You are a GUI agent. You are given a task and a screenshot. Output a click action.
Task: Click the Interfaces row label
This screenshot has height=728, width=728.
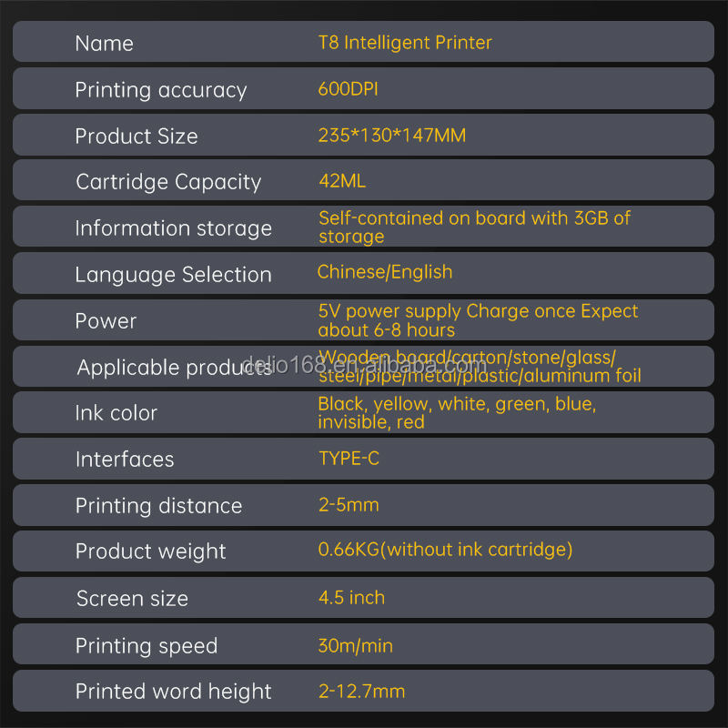click(x=125, y=460)
